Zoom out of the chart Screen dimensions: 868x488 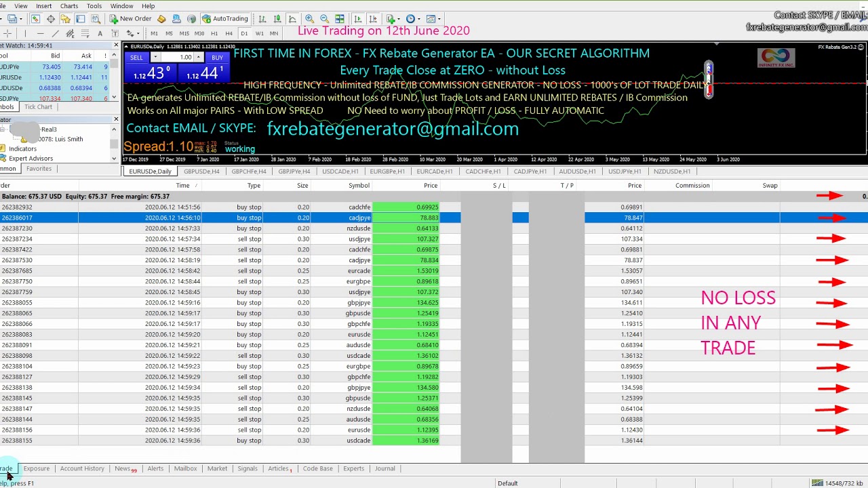coord(324,19)
